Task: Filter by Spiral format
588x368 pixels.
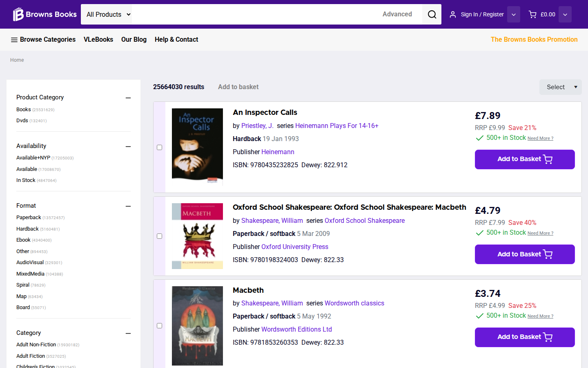Action: click(23, 285)
